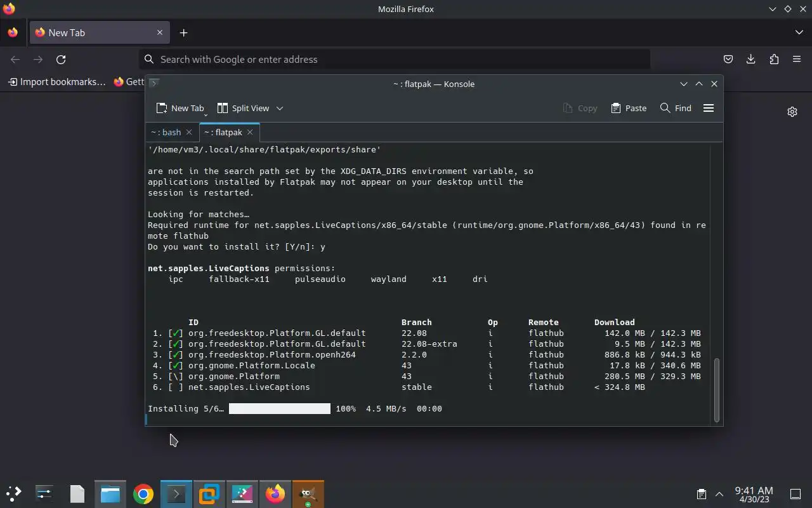Click the '2.2.0' branch value
The height and width of the screenshot is (508, 812).
414,354
